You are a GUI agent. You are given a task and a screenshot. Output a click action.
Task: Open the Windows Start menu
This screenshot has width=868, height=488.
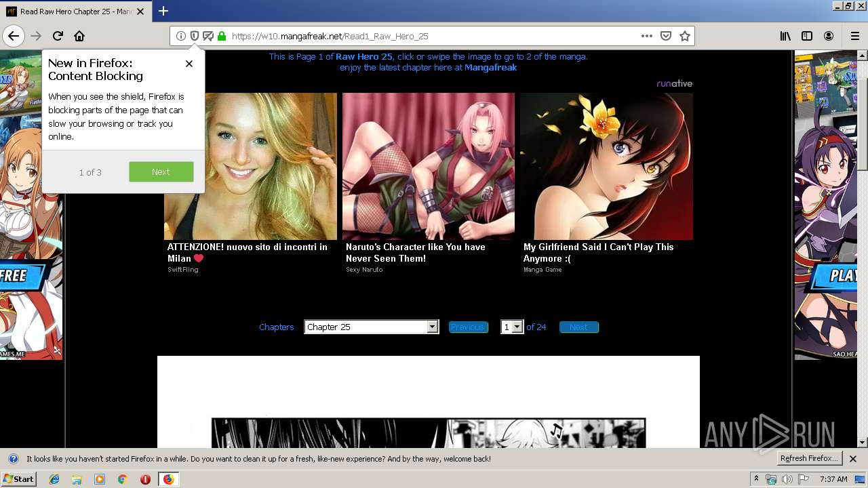[x=18, y=479]
